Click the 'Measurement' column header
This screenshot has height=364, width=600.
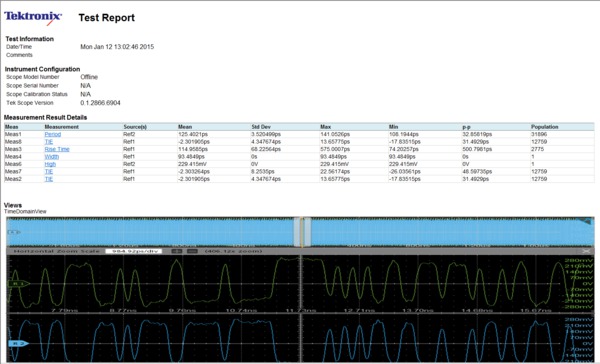click(61, 127)
